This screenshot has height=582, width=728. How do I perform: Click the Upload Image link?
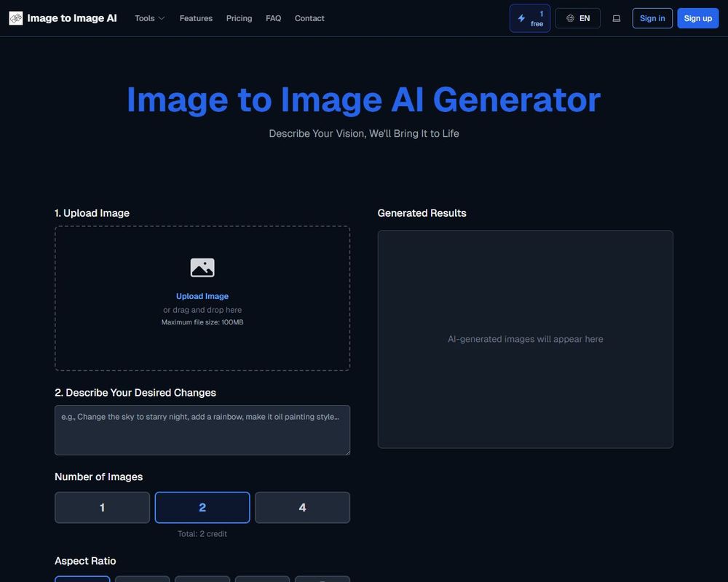click(202, 296)
